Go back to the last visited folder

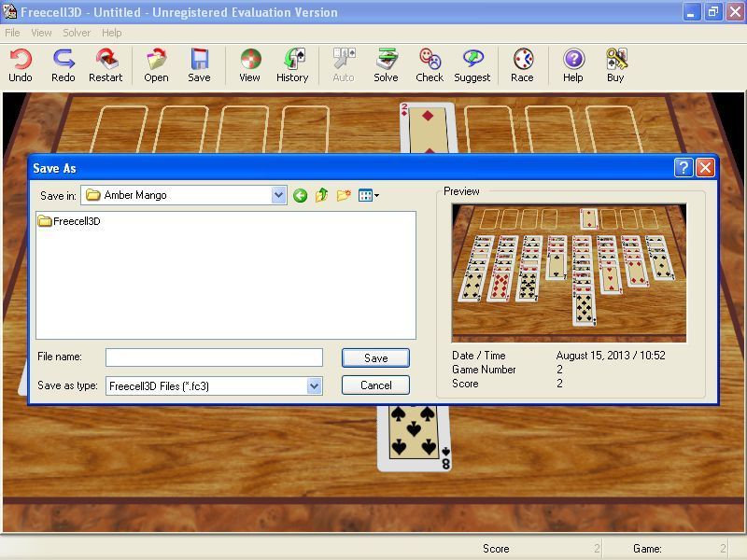[300, 195]
